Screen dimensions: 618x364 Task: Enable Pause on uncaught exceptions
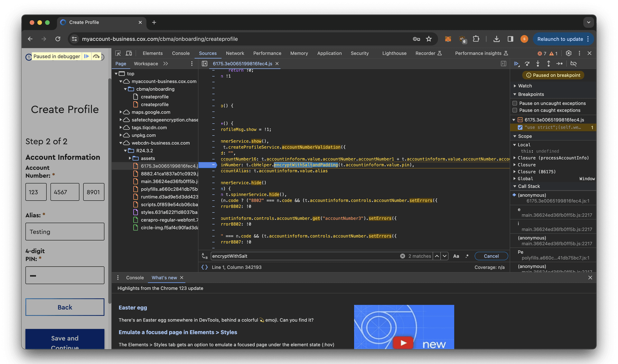515,103
